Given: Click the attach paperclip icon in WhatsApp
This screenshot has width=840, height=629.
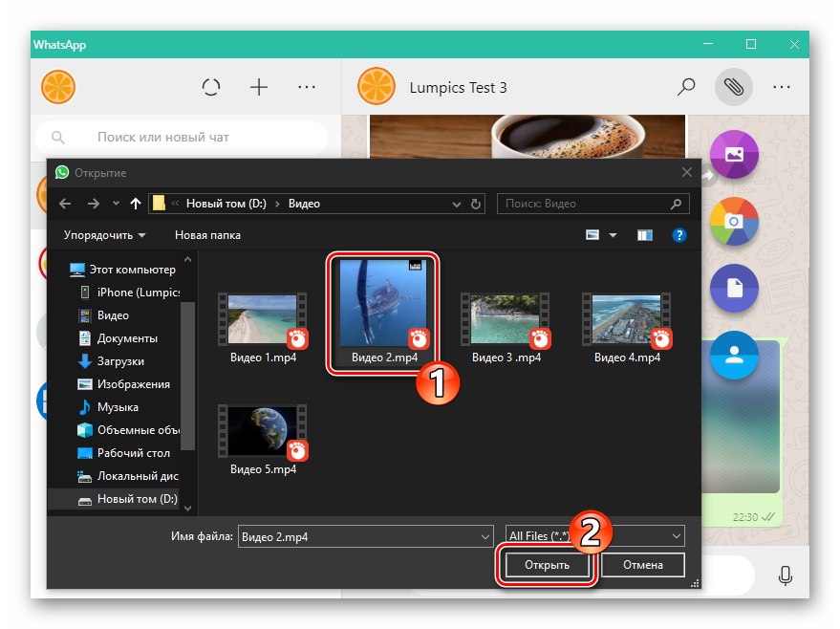Looking at the screenshot, I should [x=733, y=87].
